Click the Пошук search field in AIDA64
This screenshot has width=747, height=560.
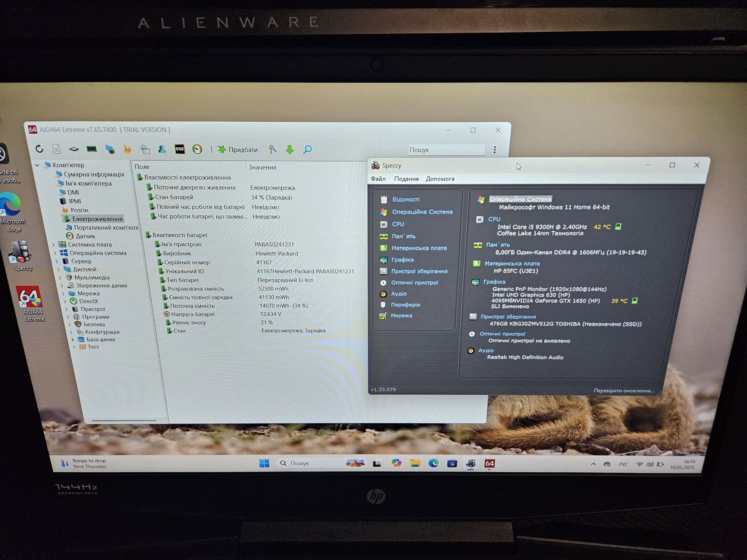[446, 150]
